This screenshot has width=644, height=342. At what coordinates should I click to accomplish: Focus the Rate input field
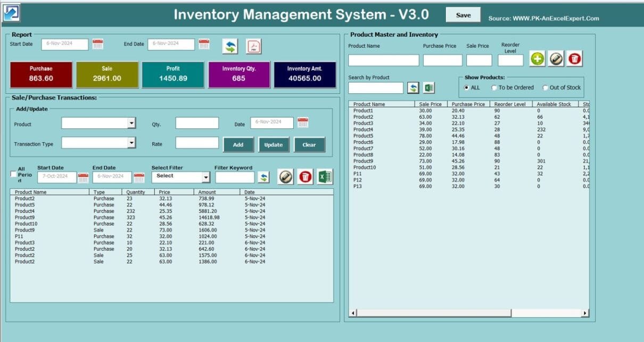(x=197, y=143)
